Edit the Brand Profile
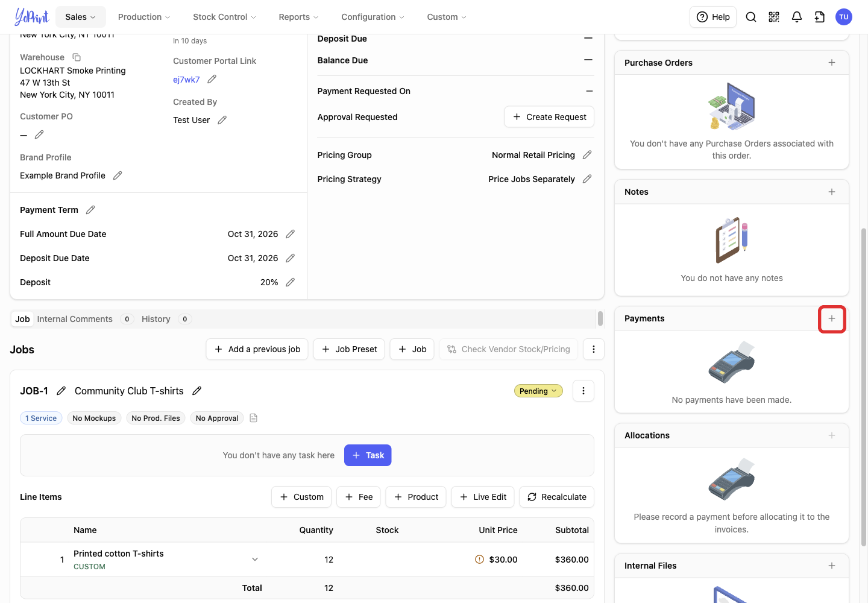This screenshot has height=603, width=868. [x=118, y=175]
